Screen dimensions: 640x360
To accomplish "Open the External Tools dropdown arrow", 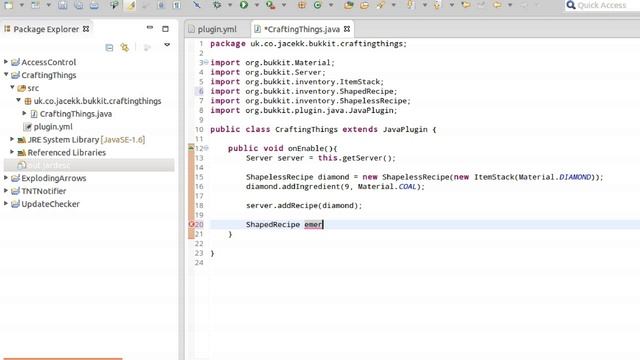I will (x=284, y=5).
